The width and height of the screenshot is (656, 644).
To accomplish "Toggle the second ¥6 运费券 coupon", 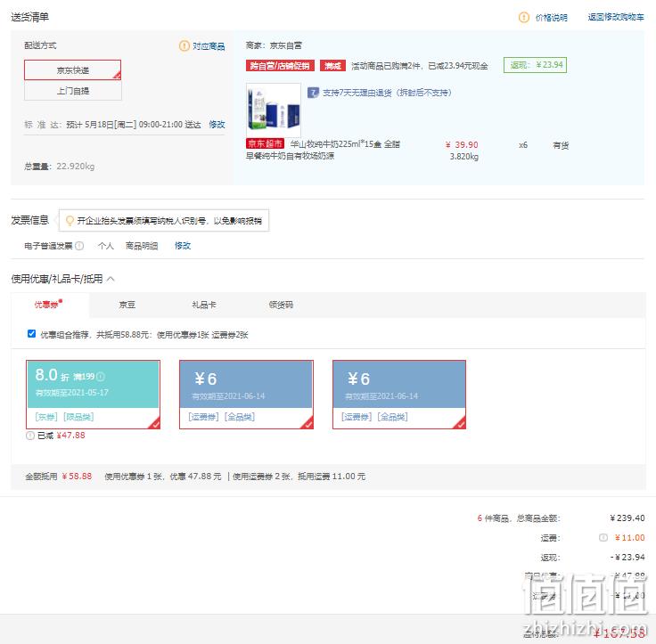I will 399,395.
